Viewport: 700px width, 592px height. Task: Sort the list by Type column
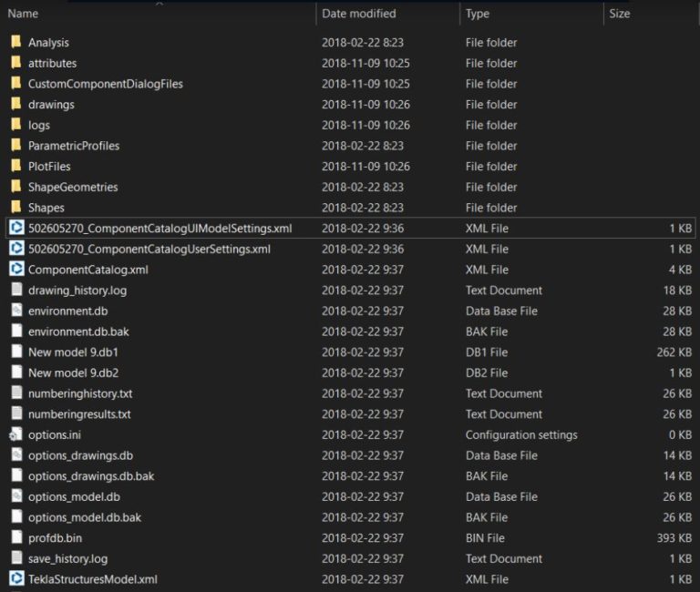pyautogui.click(x=478, y=14)
